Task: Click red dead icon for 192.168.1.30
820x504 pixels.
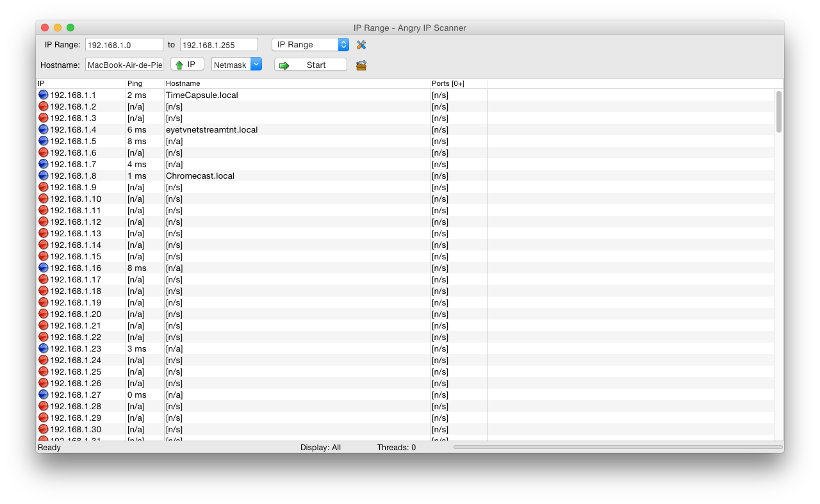Action: [44, 429]
